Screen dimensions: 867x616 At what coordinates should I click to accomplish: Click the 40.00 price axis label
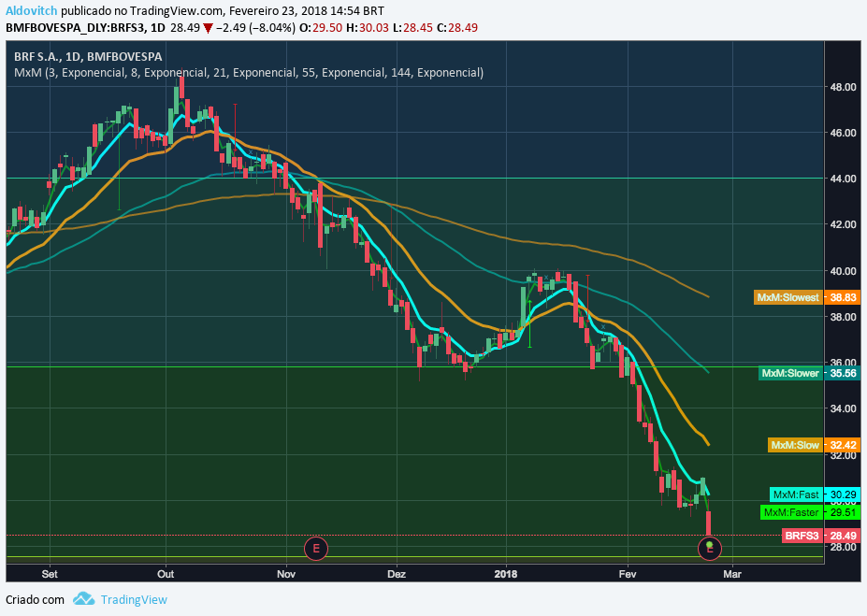pyautogui.click(x=843, y=271)
